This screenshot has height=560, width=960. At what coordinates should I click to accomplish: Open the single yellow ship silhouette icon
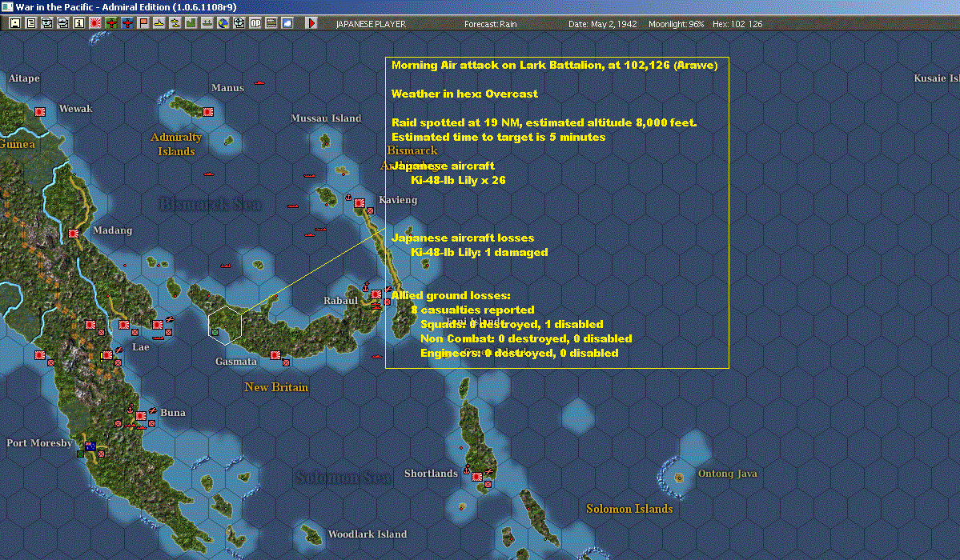coord(159,23)
